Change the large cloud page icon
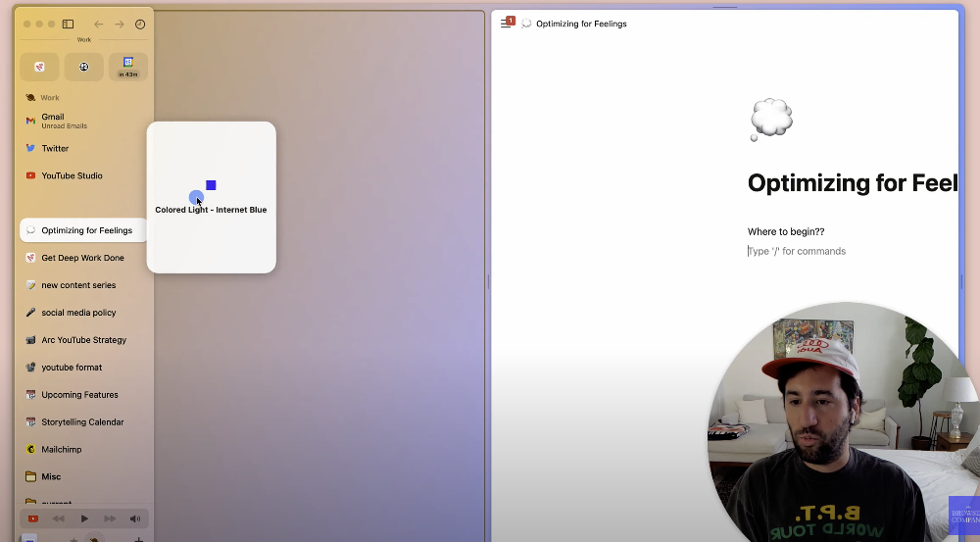 point(770,120)
